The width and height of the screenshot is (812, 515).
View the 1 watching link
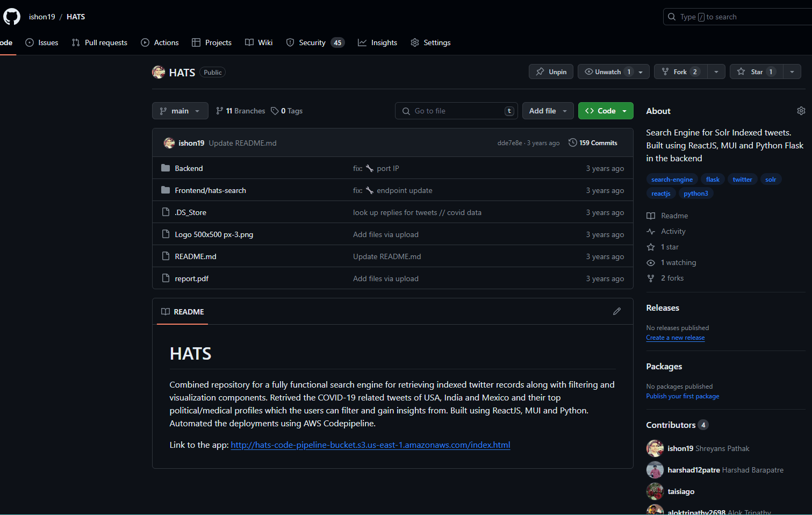coord(671,262)
